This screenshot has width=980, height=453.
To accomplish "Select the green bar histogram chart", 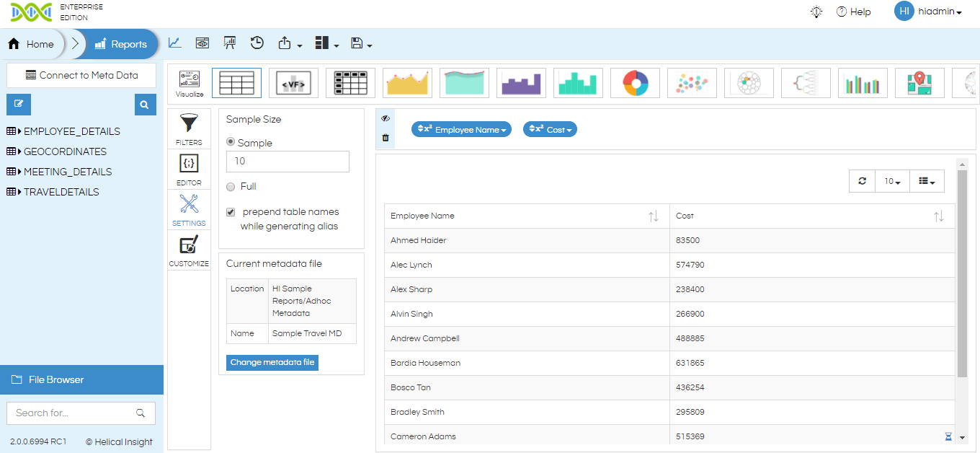I will [578, 83].
